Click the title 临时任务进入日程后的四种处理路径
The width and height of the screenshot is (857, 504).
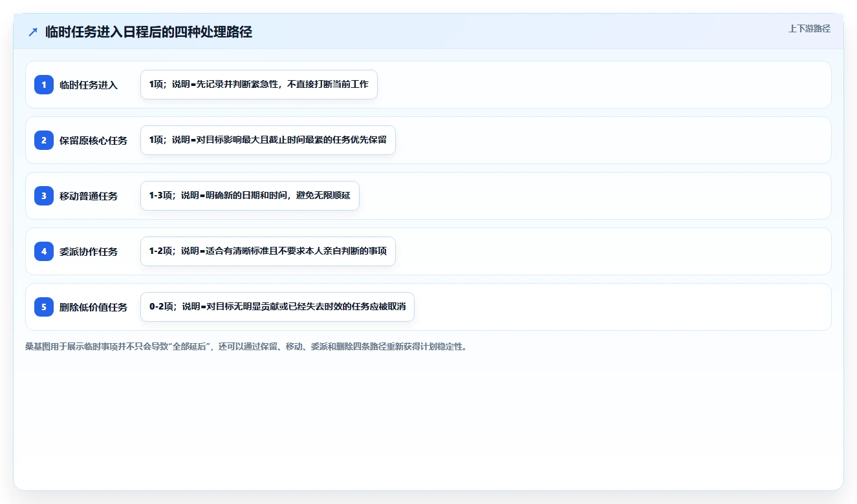(149, 32)
